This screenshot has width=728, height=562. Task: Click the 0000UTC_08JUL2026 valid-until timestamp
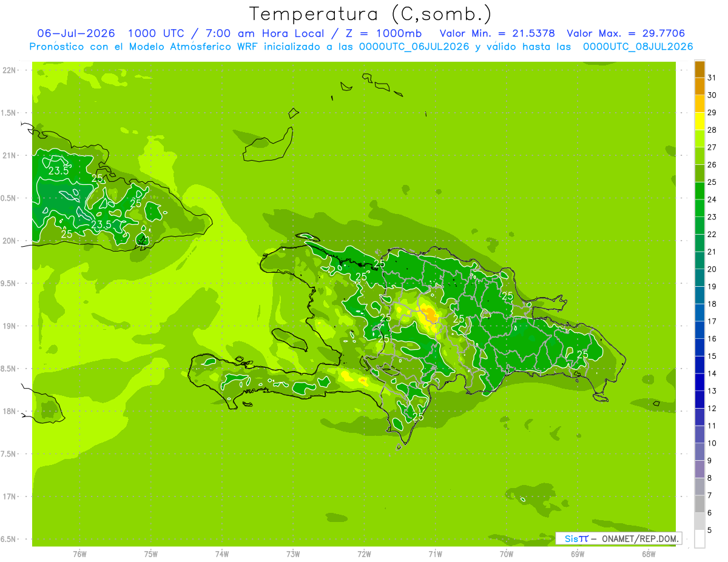(x=638, y=47)
